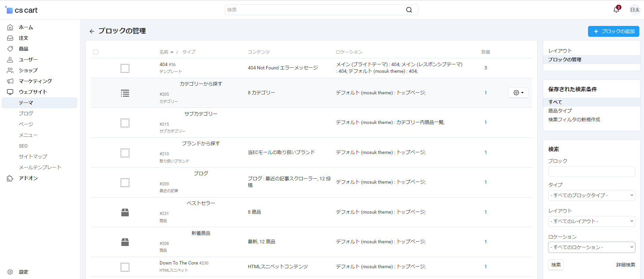Click the ブロックの追加 button
The image size is (644, 279).
(613, 31)
